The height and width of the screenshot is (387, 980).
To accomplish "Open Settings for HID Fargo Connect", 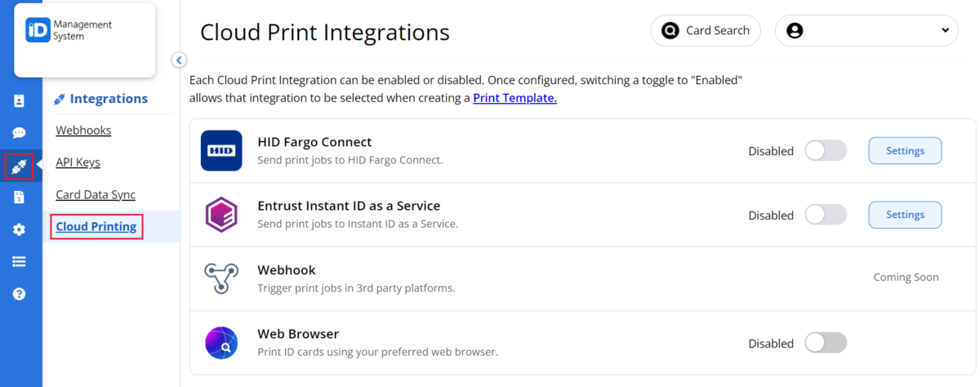I will click(904, 151).
